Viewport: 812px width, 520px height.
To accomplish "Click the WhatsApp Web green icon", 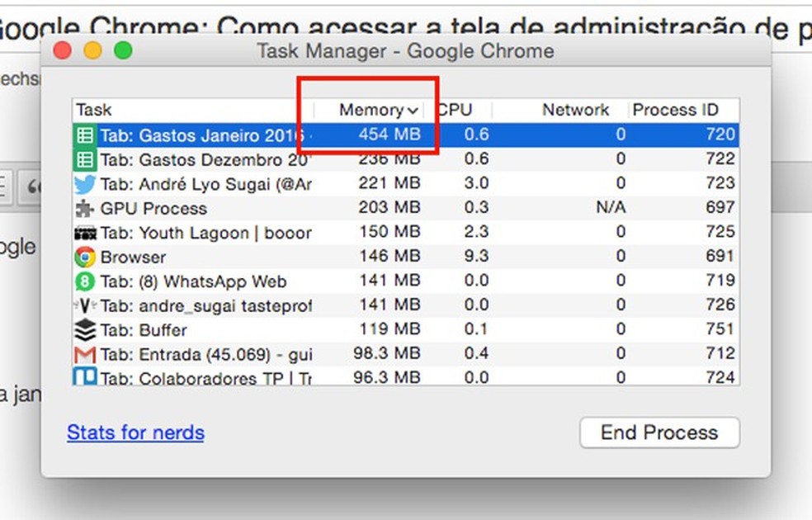I will tap(85, 281).
